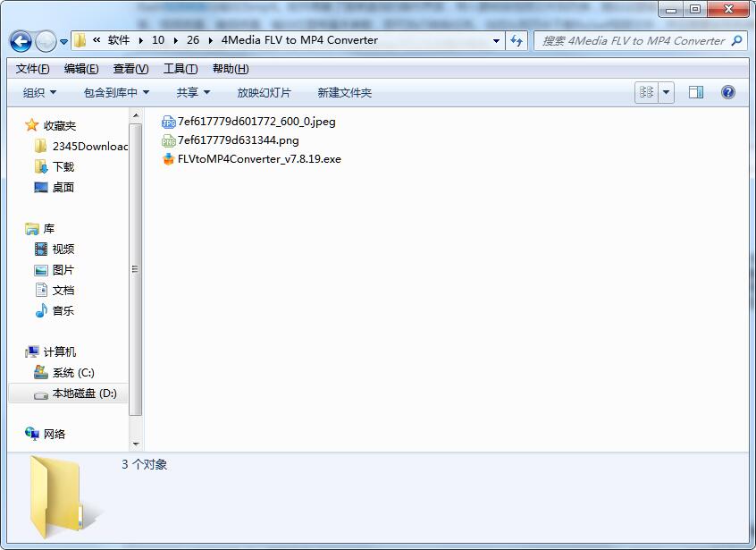The image size is (756, 550).
Task: Click 4Media FLV to MP4 Converter in the address path
Action: point(299,40)
